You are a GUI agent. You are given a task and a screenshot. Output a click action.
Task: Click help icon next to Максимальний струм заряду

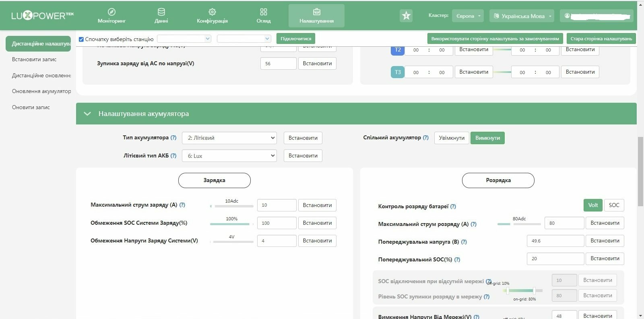tap(182, 205)
